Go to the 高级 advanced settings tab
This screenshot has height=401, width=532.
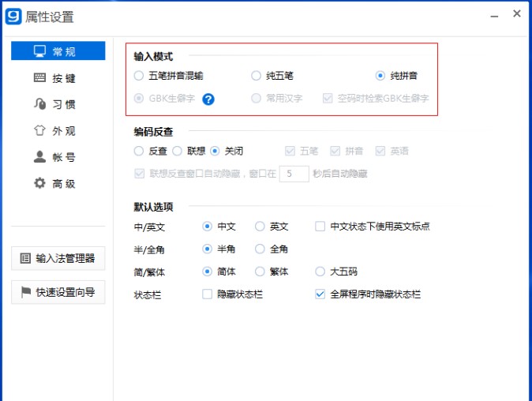[58, 183]
